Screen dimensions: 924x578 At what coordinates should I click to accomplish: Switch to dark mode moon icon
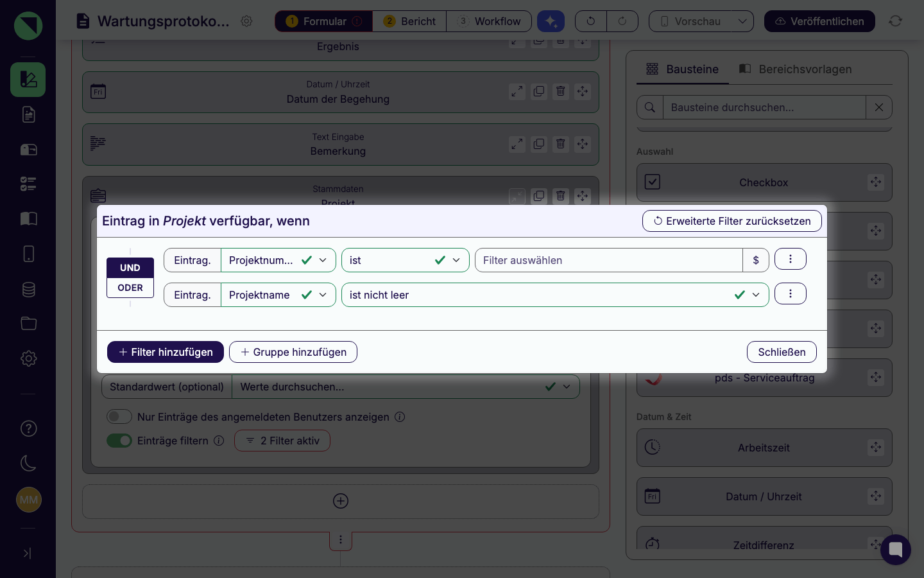[28, 463]
